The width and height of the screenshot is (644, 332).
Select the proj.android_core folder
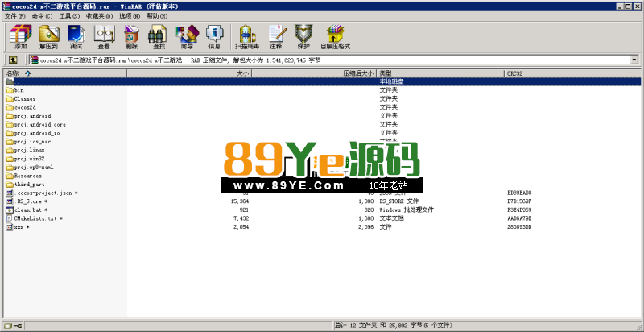pyautogui.click(x=35, y=124)
